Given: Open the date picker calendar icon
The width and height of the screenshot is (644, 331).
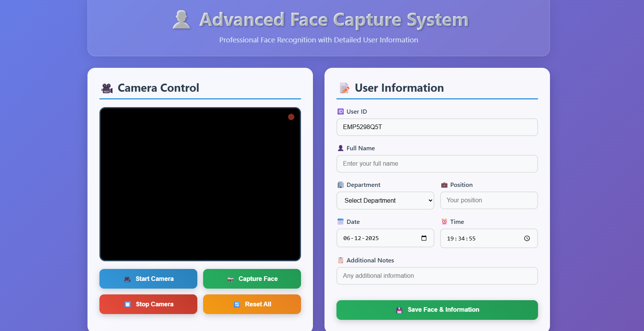Looking at the screenshot, I should [x=424, y=238].
